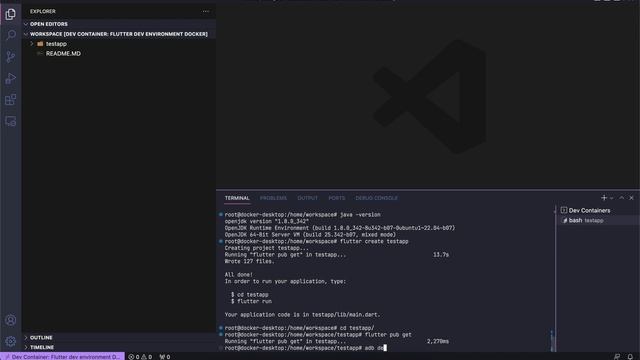Click the terminal scrollbar

coord(553,340)
